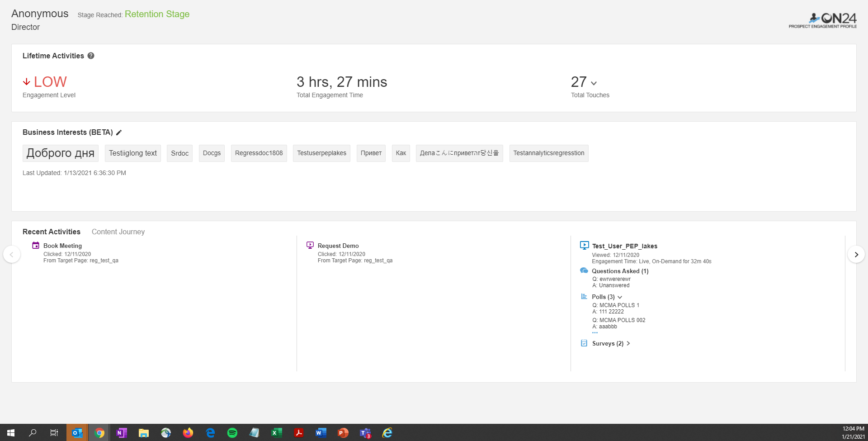Select the Привет interest tag

[371, 153]
